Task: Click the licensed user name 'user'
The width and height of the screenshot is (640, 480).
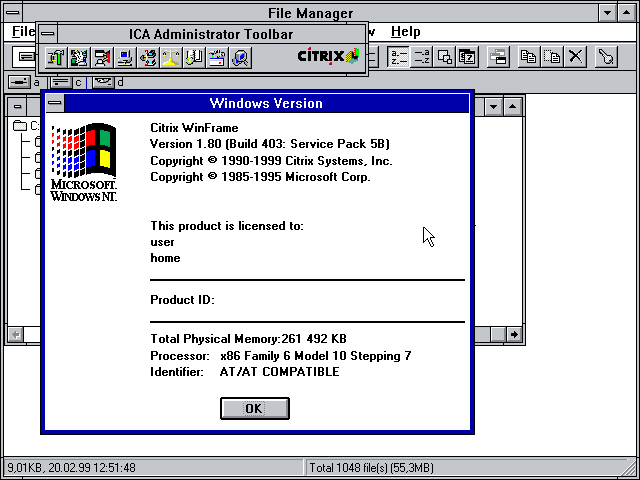Action: (162, 242)
